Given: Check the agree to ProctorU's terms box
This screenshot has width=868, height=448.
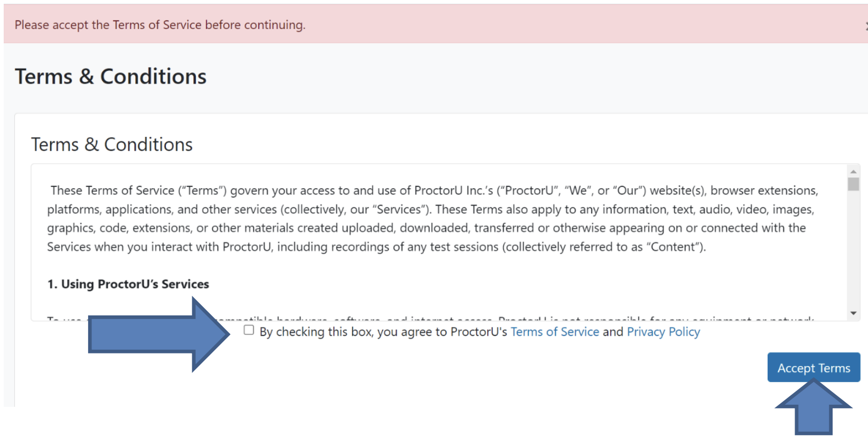Looking at the screenshot, I should (249, 330).
